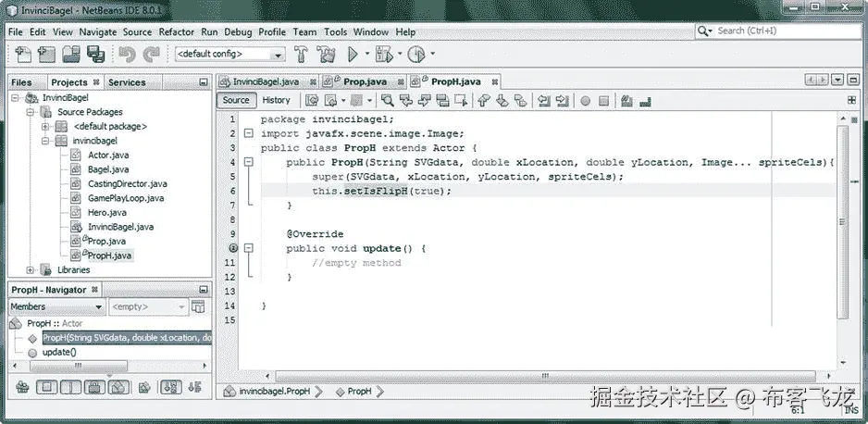868x424 pixels.
Task: Click the New File toolbar icon
Action: point(23,54)
